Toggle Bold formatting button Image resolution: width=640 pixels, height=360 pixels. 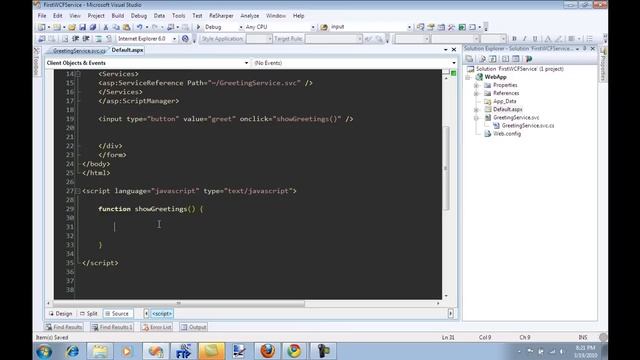pyautogui.click(x=514, y=39)
